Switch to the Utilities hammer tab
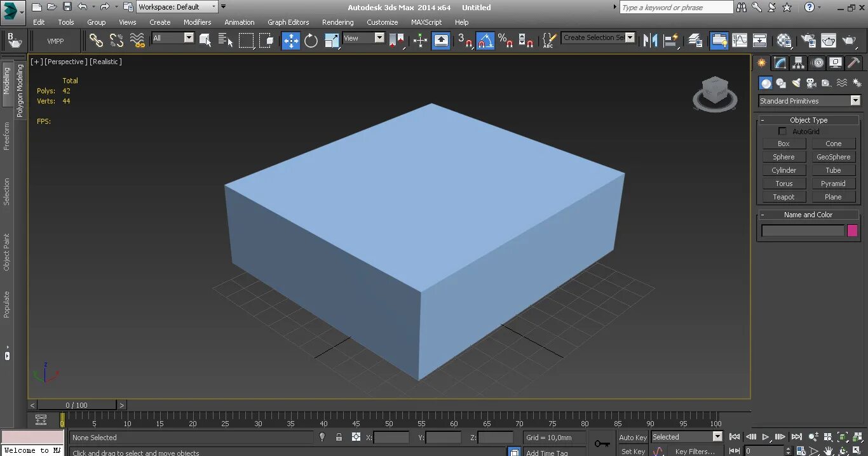 854,63
